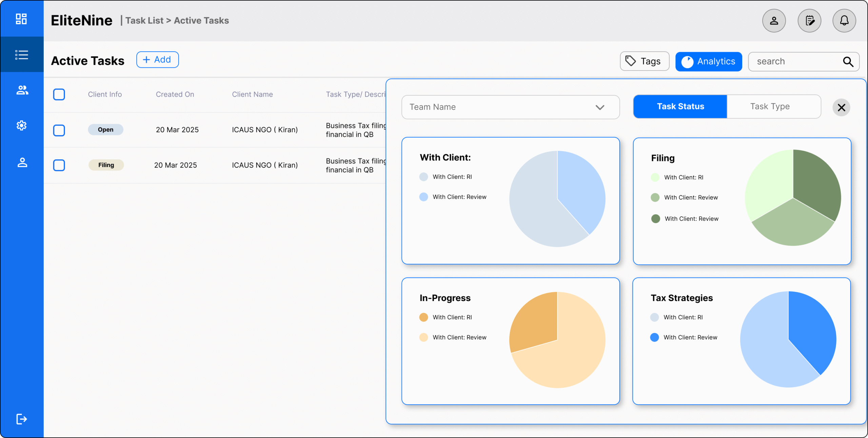Open the notes edit icon in header
Screen dimensions: 868x438
tap(809, 21)
